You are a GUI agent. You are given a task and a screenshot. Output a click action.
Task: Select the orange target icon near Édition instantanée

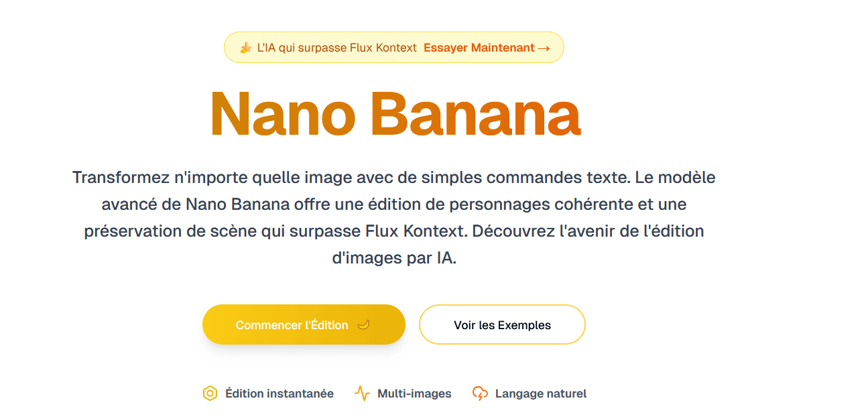(209, 392)
